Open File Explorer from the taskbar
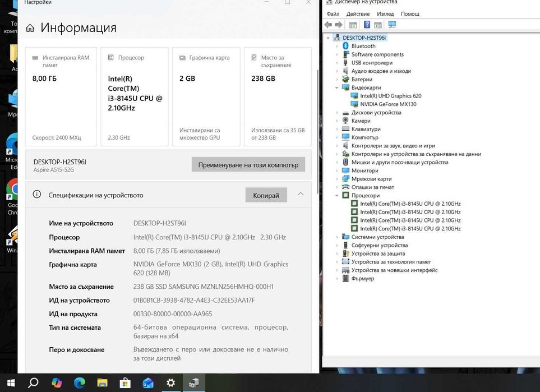 (x=102, y=382)
